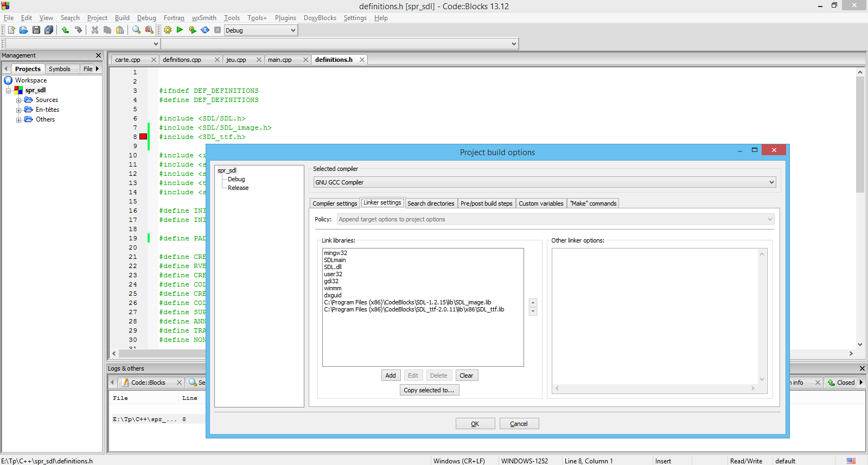Close the jeu.cpp tab
Image resolution: width=868 pixels, height=465 pixels.
[x=259, y=60]
